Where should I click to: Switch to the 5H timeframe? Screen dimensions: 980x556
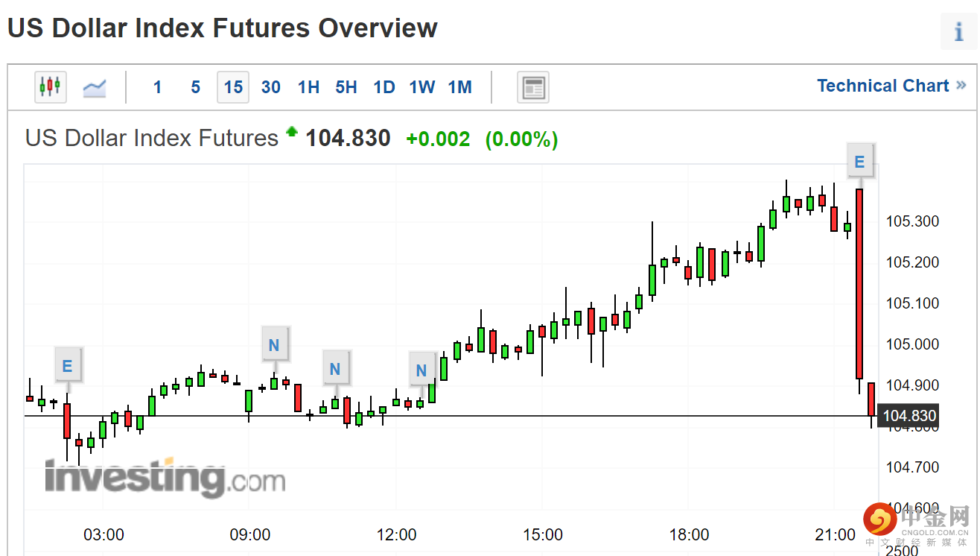pyautogui.click(x=346, y=87)
